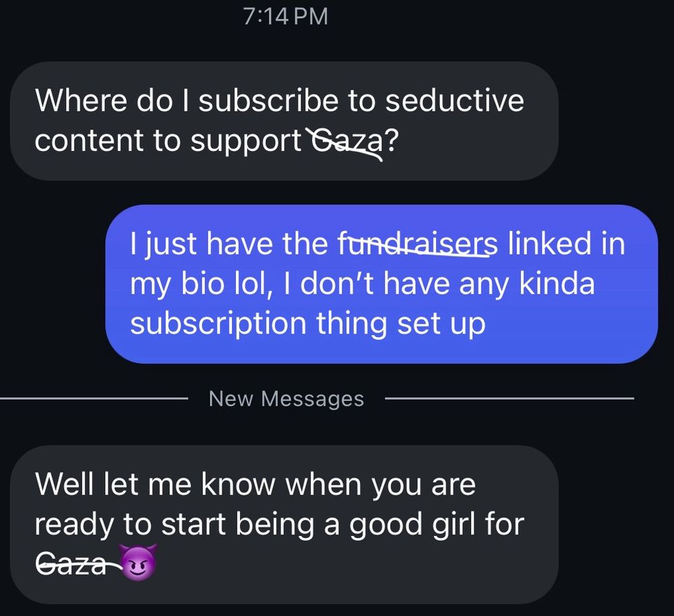Tap the divider line right of 'New Messages'

point(510,398)
